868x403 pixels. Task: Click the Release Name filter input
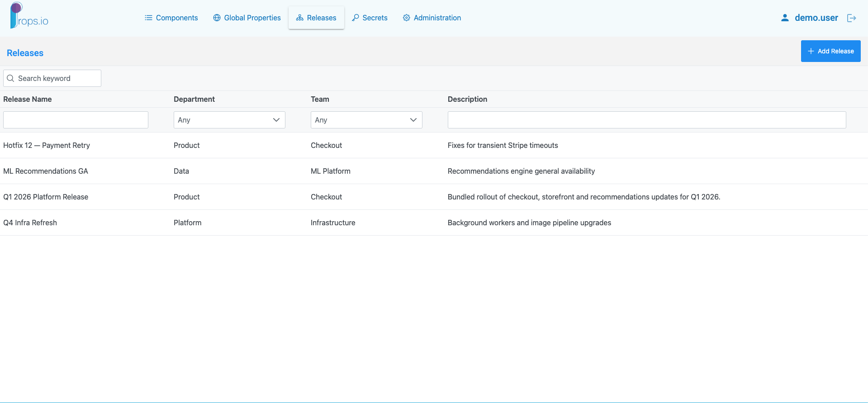pyautogui.click(x=76, y=120)
